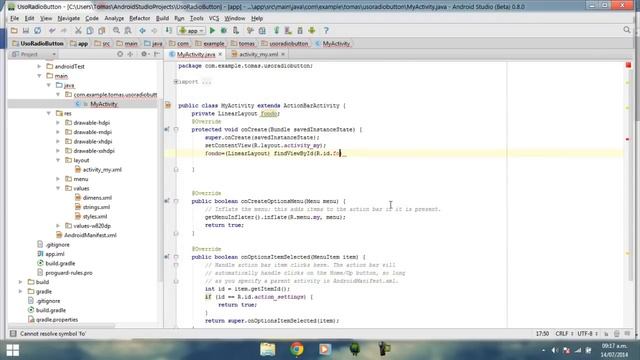Click the Scroll from Source icon
The height and width of the screenshot is (360, 640).
(120, 54)
